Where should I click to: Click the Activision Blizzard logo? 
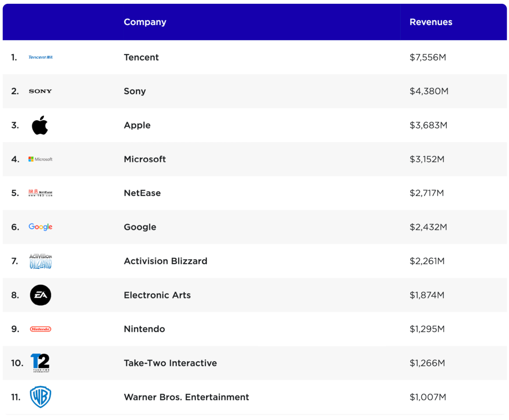41,261
